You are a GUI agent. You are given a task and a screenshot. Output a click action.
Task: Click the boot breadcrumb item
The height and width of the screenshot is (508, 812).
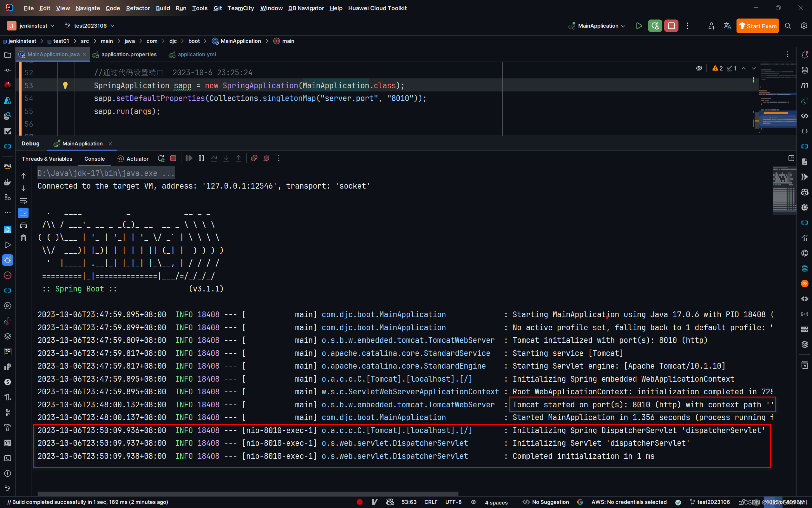tap(194, 41)
